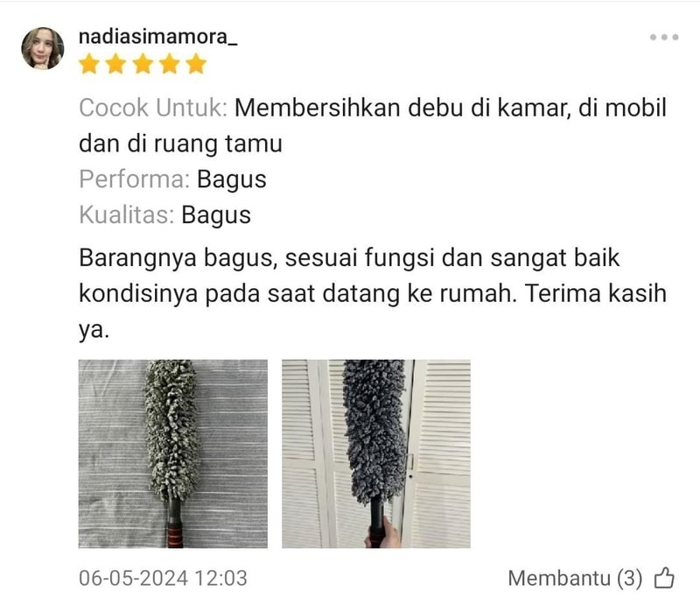The height and width of the screenshot is (612, 700).
Task: Open the three-dot more options menu
Action: 664,37
